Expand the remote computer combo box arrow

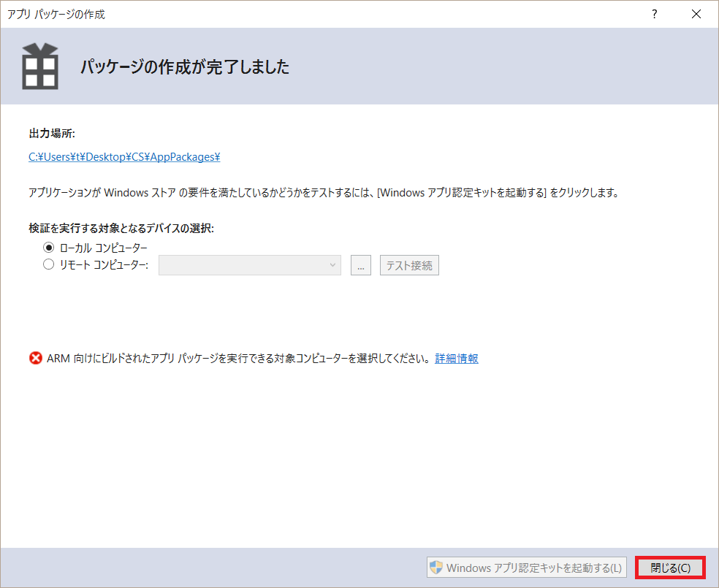tap(333, 265)
